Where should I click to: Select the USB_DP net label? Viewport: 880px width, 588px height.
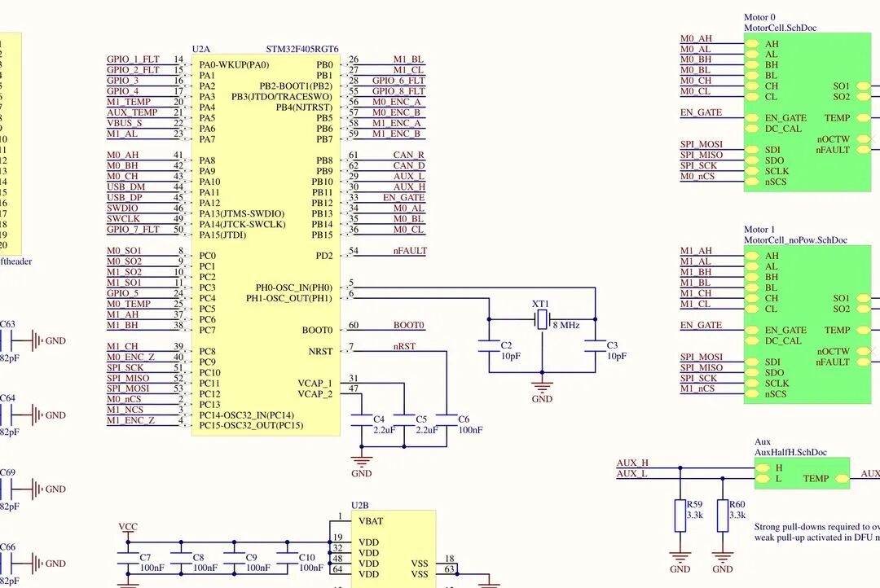[125, 198]
